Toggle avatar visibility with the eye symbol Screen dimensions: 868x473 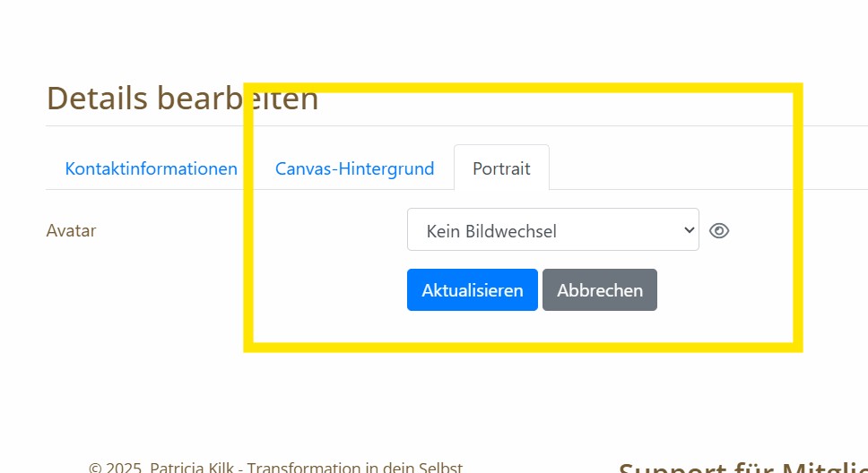pos(718,231)
